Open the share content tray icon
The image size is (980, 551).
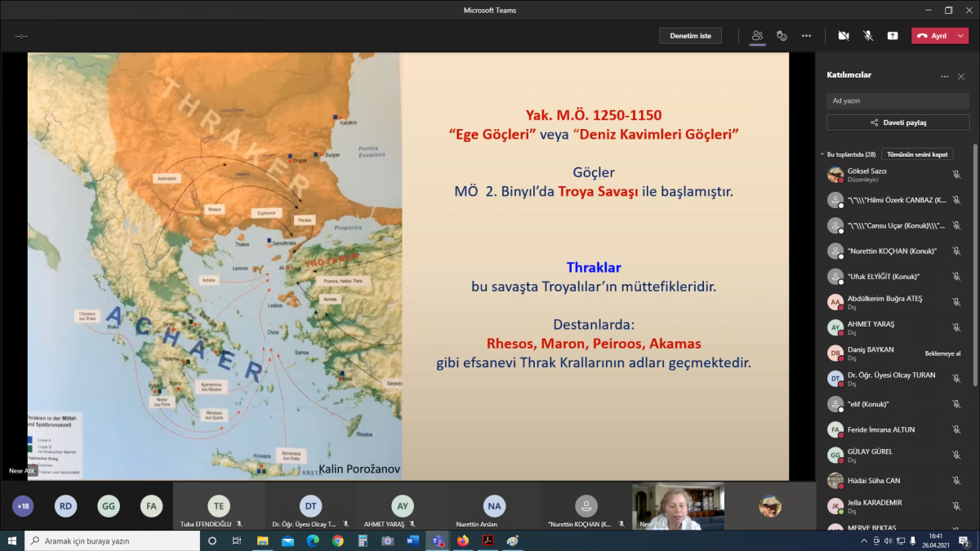coord(893,36)
